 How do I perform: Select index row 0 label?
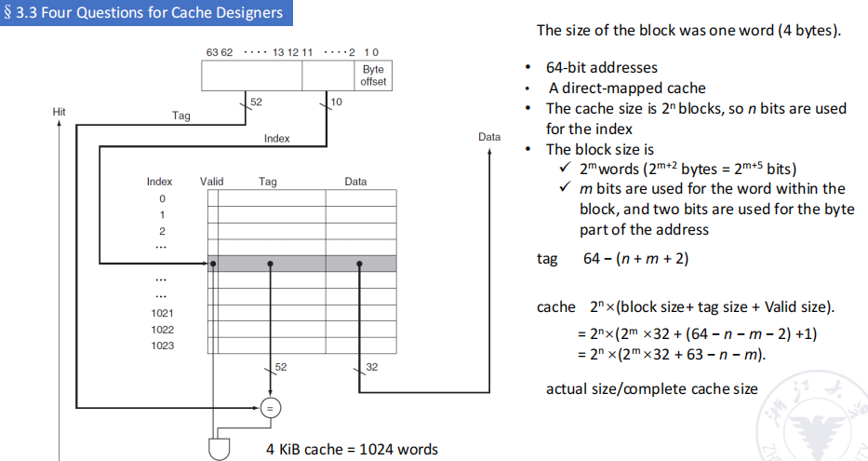pyautogui.click(x=161, y=198)
